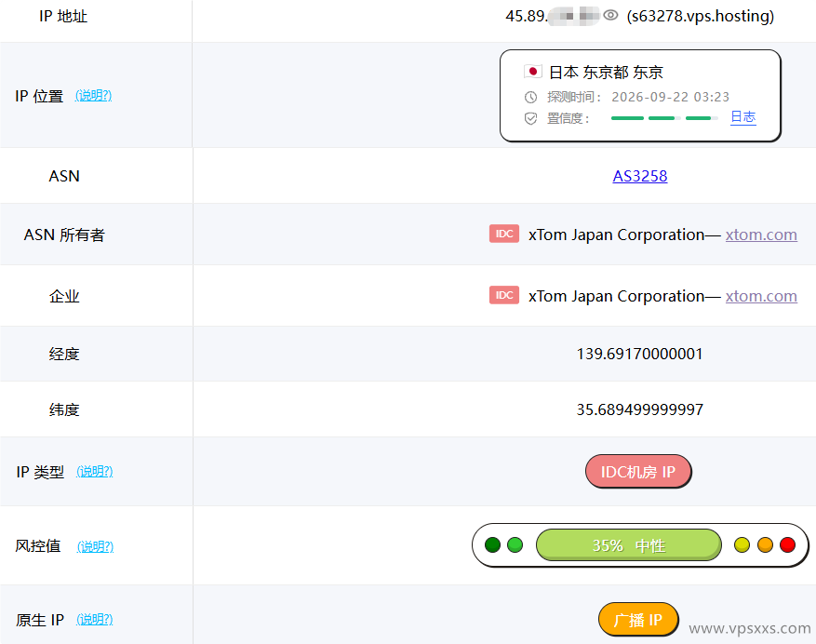Click the IDC badge in 企业 row

click(503, 295)
